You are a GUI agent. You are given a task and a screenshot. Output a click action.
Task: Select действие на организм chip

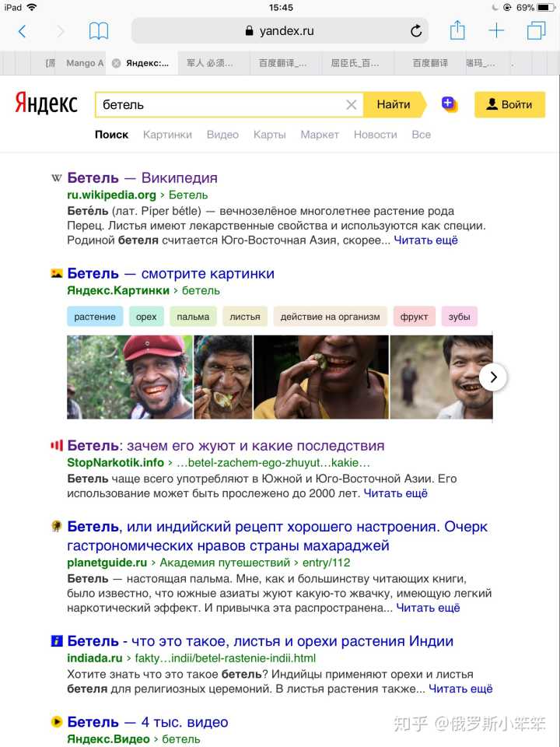point(330,317)
